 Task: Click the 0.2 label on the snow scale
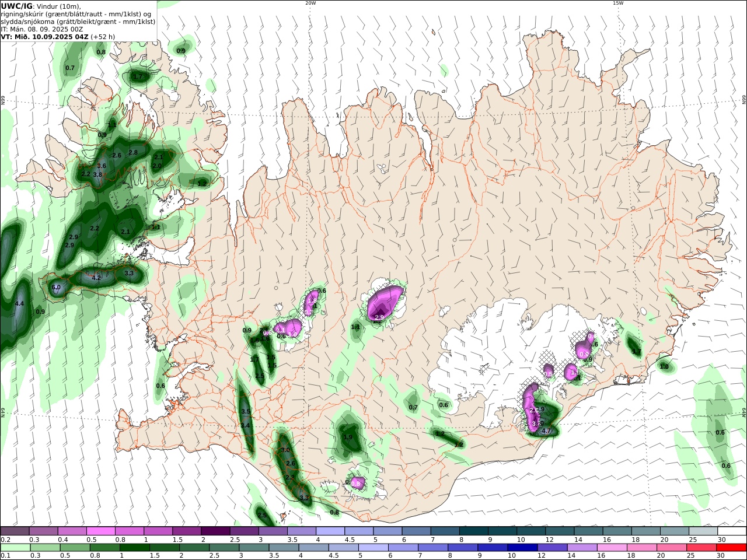[5, 540]
